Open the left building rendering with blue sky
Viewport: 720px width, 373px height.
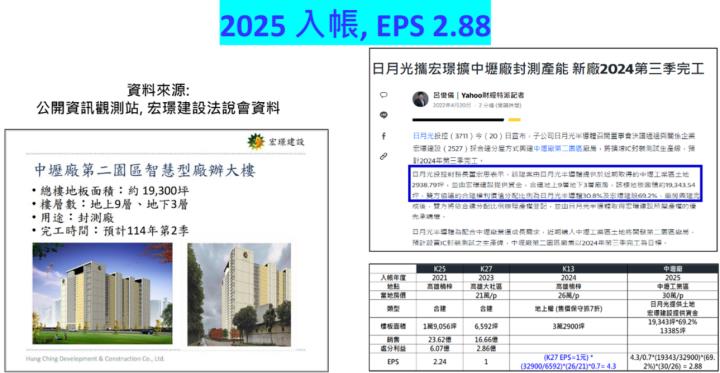click(x=102, y=294)
